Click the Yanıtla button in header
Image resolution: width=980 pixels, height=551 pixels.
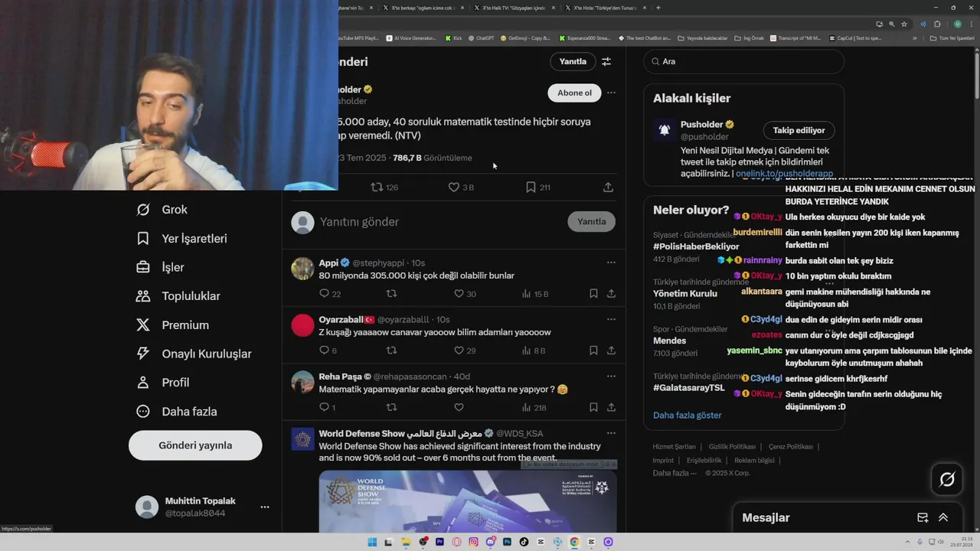point(573,61)
